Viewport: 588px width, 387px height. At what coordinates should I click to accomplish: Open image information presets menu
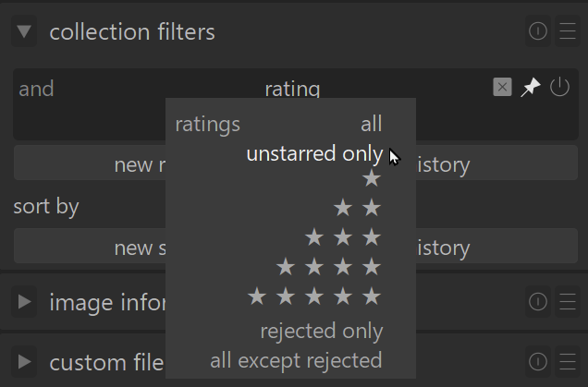point(567,302)
